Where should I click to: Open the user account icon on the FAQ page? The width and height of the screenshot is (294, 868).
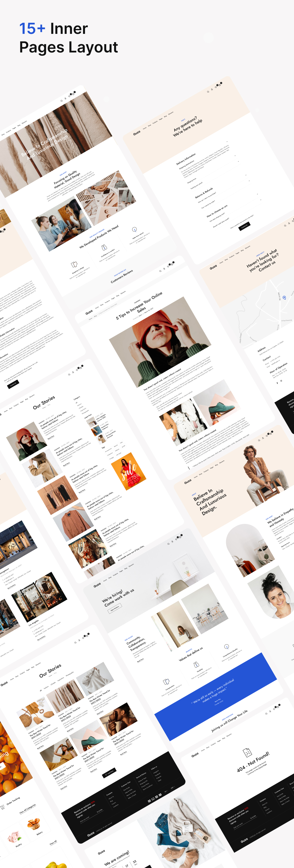tap(212, 90)
